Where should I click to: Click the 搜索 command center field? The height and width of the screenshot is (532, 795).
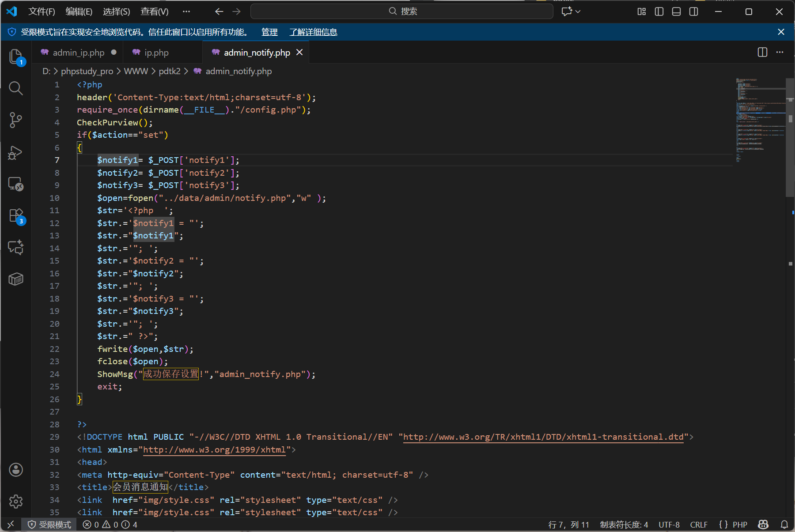[x=402, y=11]
